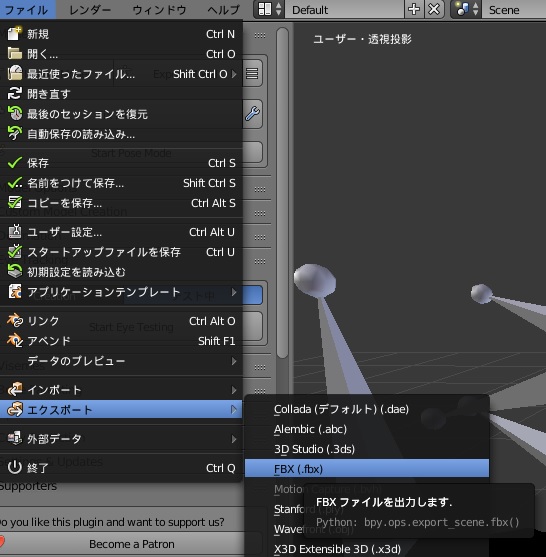
Task: Select 開き直す entry
Action: tap(121, 94)
